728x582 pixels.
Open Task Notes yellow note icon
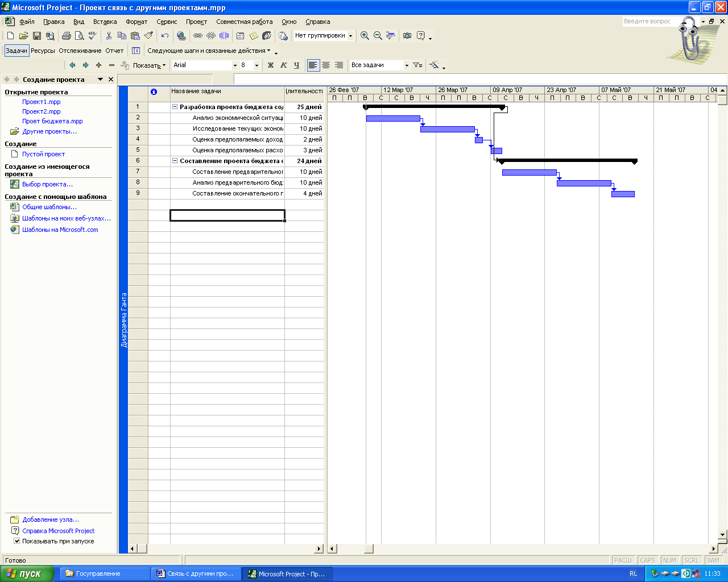pos(254,36)
